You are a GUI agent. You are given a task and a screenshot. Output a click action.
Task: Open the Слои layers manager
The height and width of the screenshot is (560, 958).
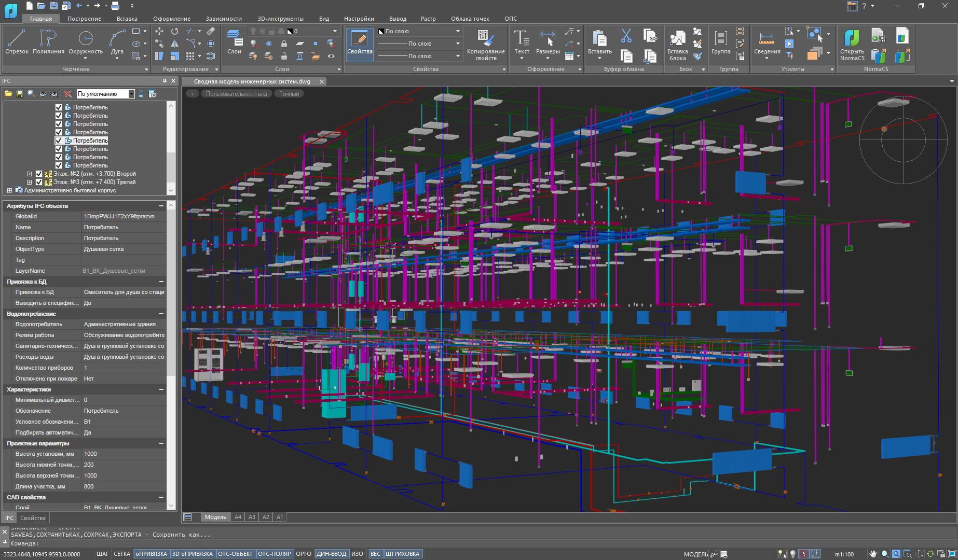click(234, 41)
